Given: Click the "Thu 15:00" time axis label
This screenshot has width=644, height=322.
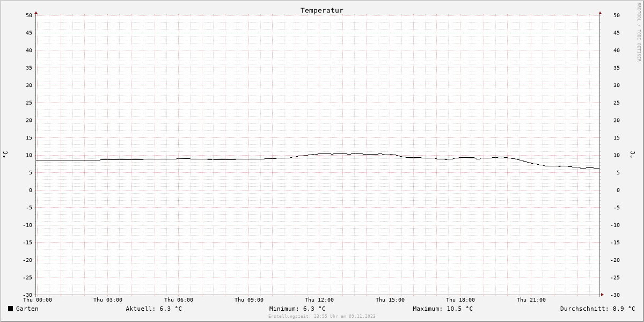Looking at the screenshot, I should point(390,300).
